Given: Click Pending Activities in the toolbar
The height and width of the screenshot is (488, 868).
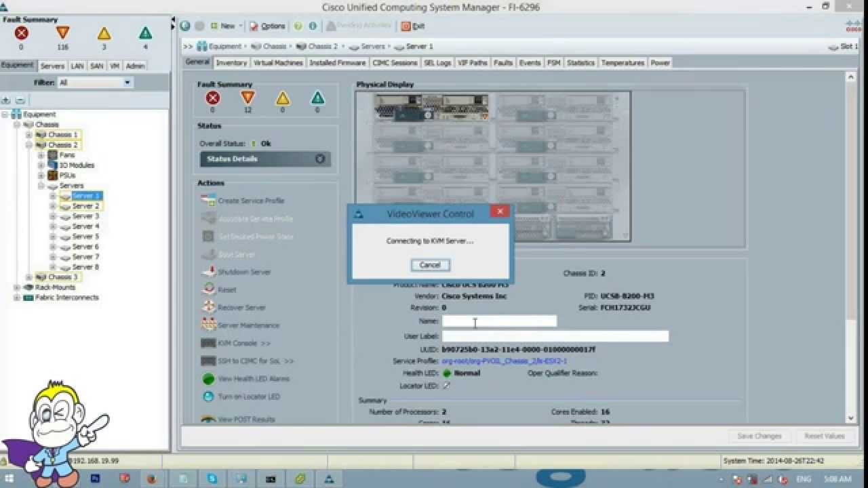Looking at the screenshot, I should click(x=359, y=26).
